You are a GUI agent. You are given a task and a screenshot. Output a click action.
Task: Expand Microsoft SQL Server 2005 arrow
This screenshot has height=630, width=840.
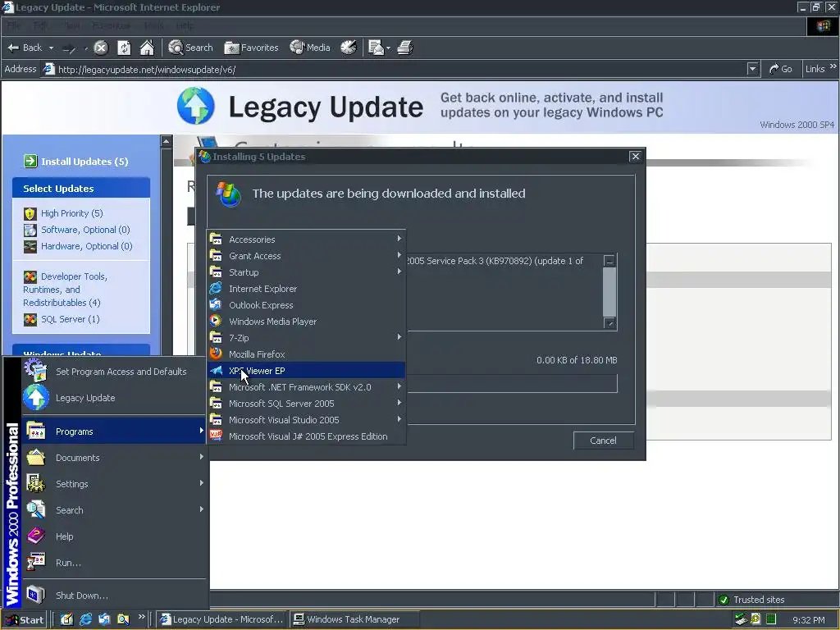tap(399, 402)
